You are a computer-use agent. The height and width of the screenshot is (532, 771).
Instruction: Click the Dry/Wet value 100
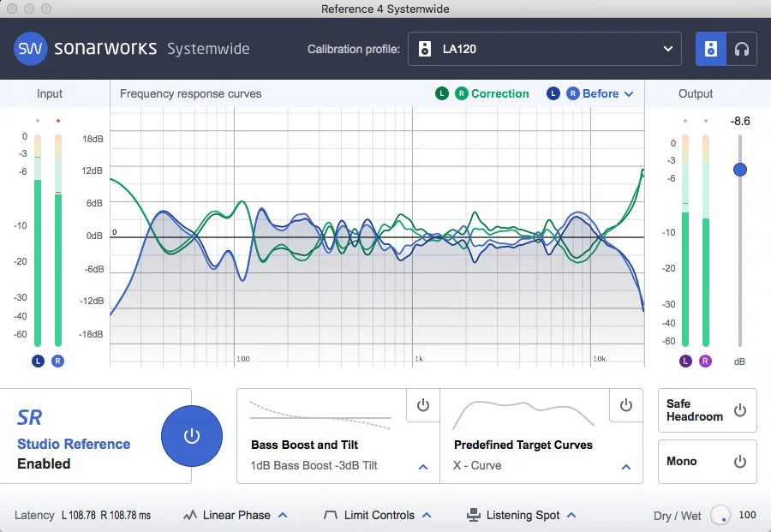pos(747,515)
